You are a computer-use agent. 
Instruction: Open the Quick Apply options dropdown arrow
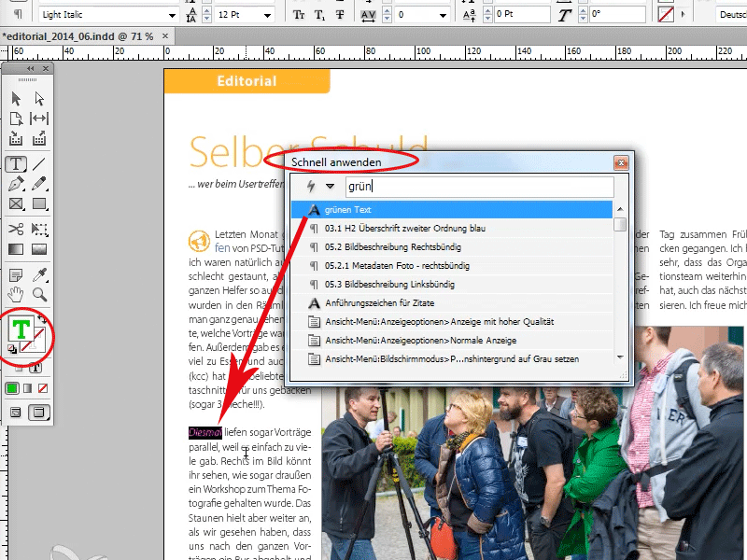pyautogui.click(x=330, y=186)
